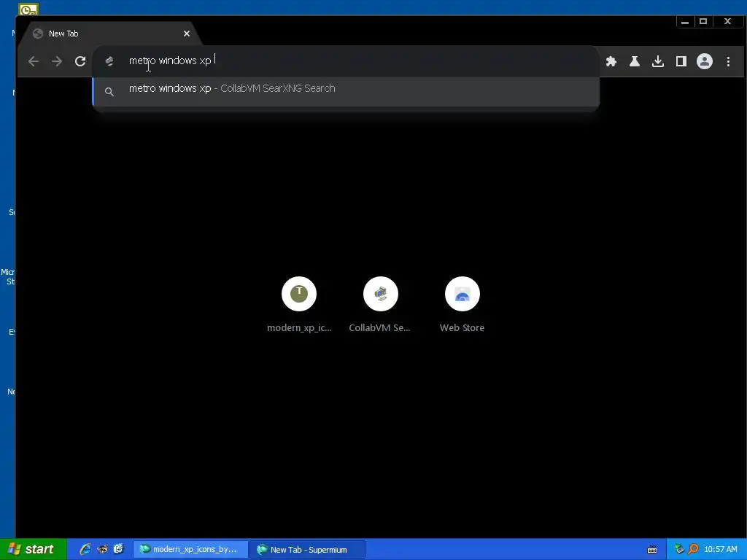Click the 10:57 AM clock
The image size is (747, 560).
coord(720,549)
